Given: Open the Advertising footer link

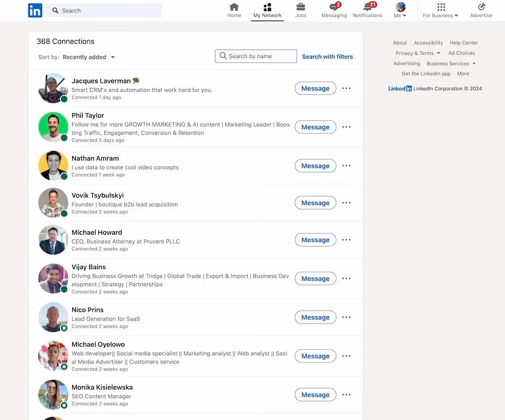Looking at the screenshot, I should coord(407,64).
